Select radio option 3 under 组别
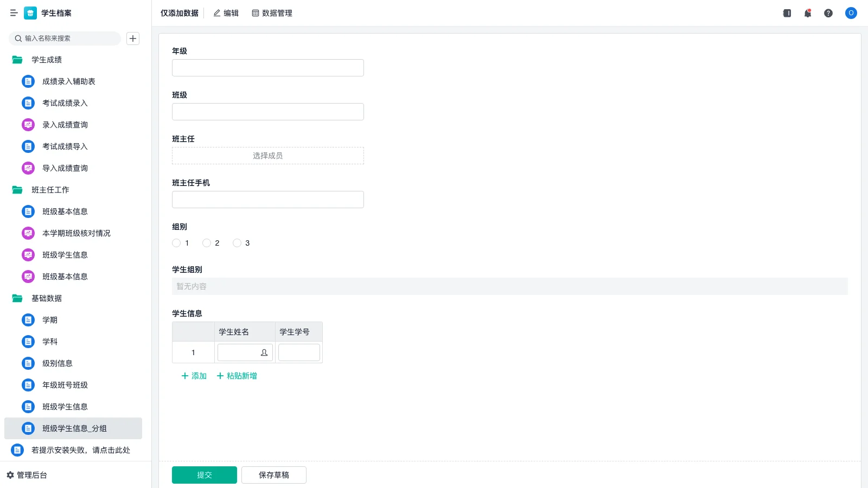This screenshot has width=868, height=488. [237, 243]
